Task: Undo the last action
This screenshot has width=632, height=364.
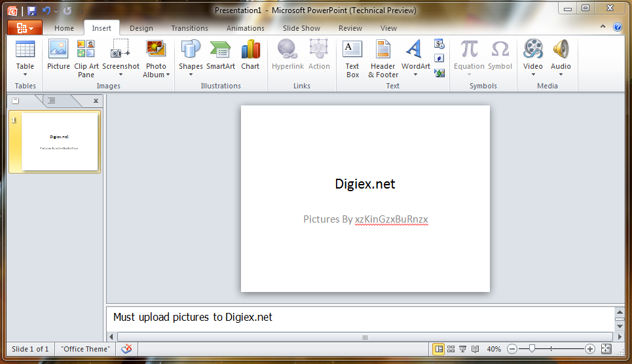Action: click(46, 11)
